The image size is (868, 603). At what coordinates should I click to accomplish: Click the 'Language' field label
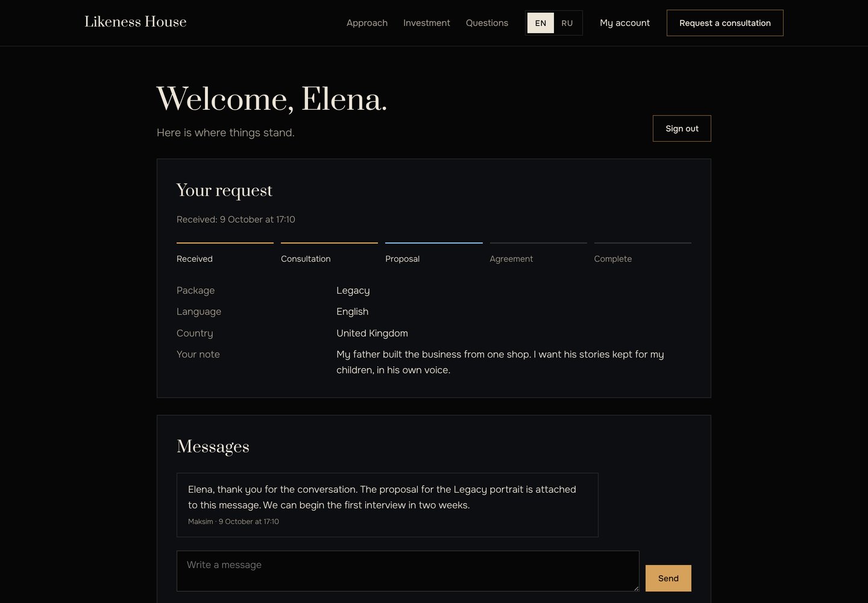point(199,312)
